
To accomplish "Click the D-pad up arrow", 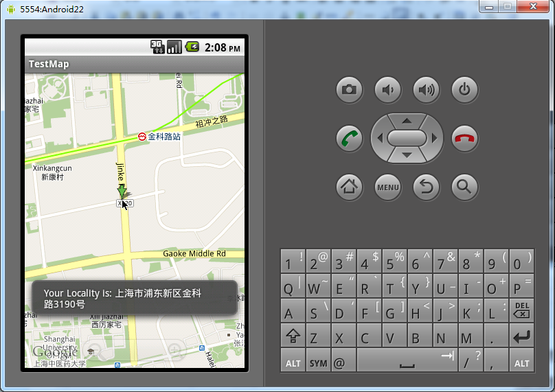I will pos(407,121).
